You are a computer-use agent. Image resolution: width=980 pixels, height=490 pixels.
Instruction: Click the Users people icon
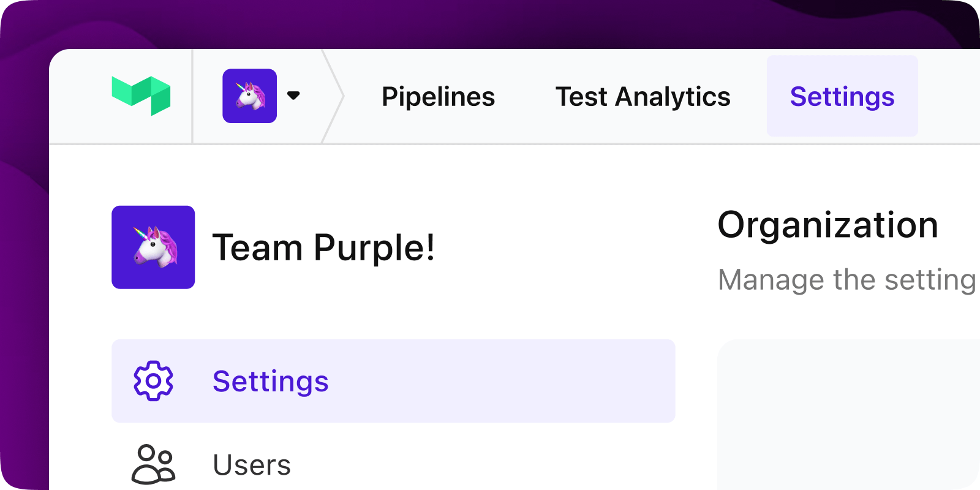[x=153, y=464]
